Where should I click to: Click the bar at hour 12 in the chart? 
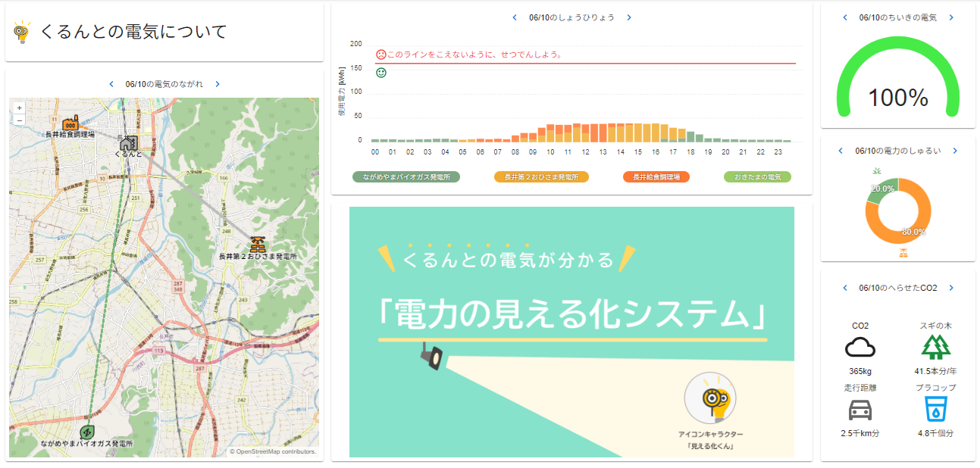coord(585,133)
